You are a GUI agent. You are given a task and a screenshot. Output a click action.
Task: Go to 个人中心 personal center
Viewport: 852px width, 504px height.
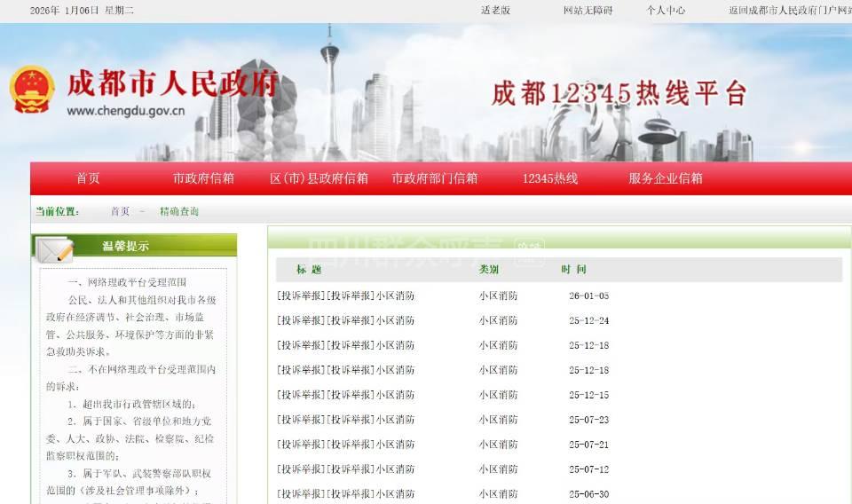666,11
